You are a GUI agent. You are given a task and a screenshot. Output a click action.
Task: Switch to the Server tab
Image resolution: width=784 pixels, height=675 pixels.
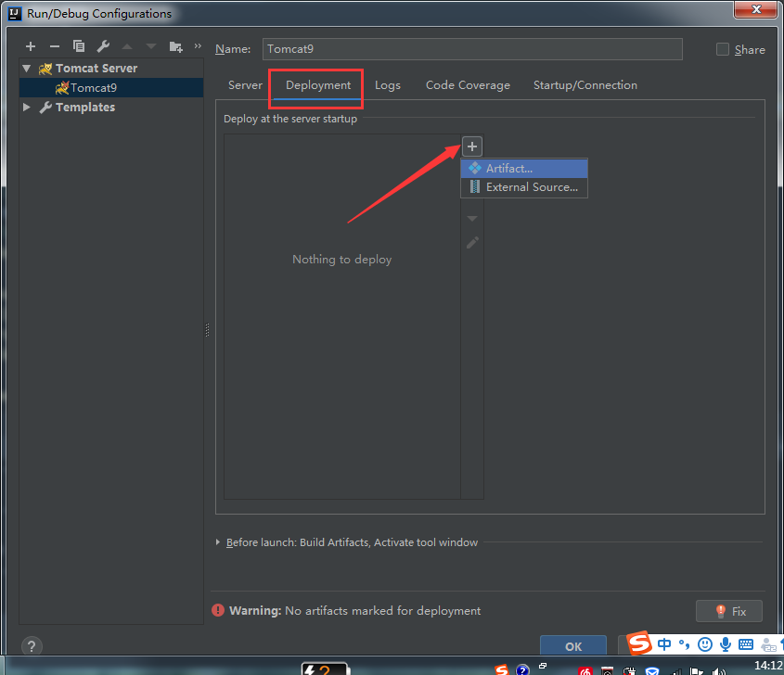[245, 85]
